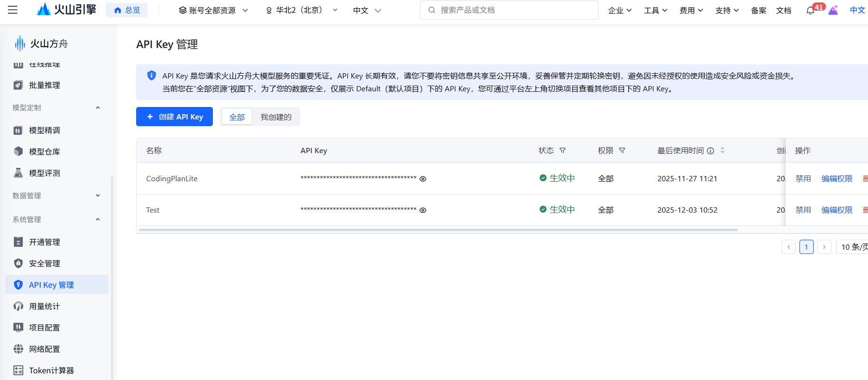
Task: Click the 2025-12-03 10:52 timestamp
Action: pyautogui.click(x=688, y=210)
